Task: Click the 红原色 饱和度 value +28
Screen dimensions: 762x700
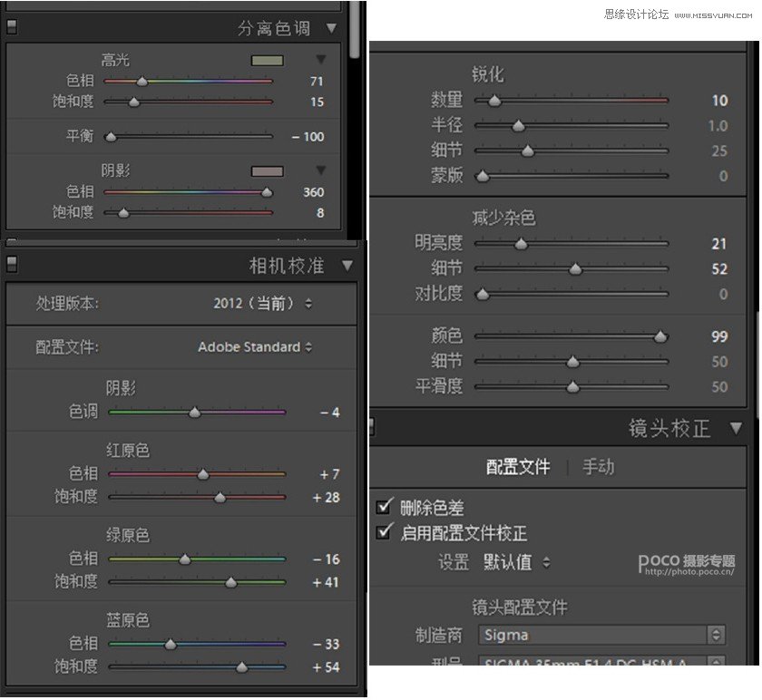Action: pyautogui.click(x=326, y=498)
